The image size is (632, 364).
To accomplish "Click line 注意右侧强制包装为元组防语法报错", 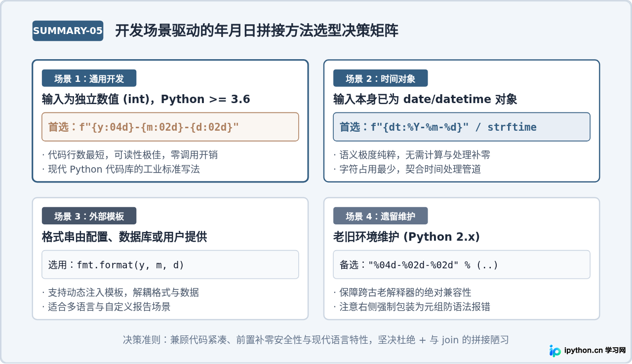I will [412, 307].
